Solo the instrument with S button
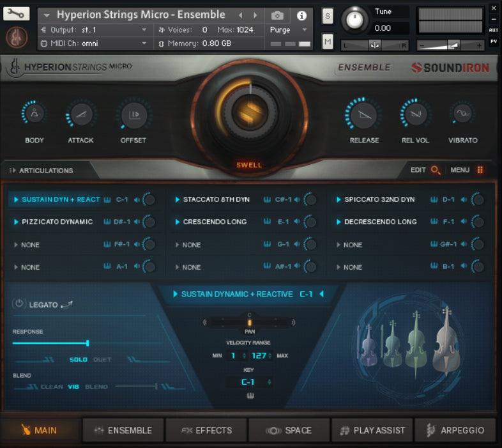The image size is (502, 448). 328,17
